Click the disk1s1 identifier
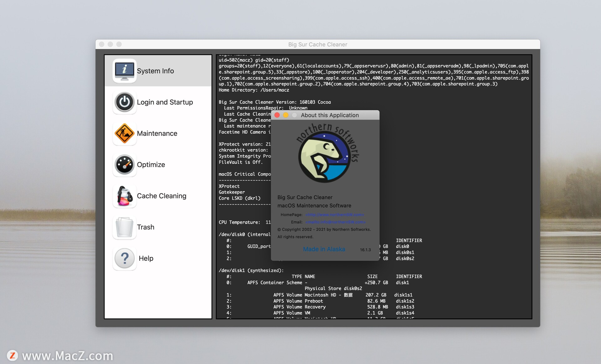Viewport: 601px width, 364px height. [403, 295]
